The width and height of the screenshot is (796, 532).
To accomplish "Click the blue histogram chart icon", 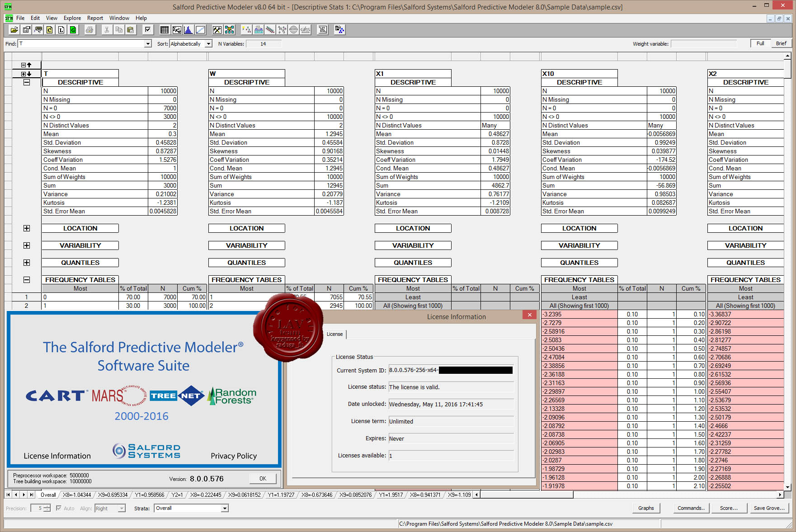I will pos(188,30).
